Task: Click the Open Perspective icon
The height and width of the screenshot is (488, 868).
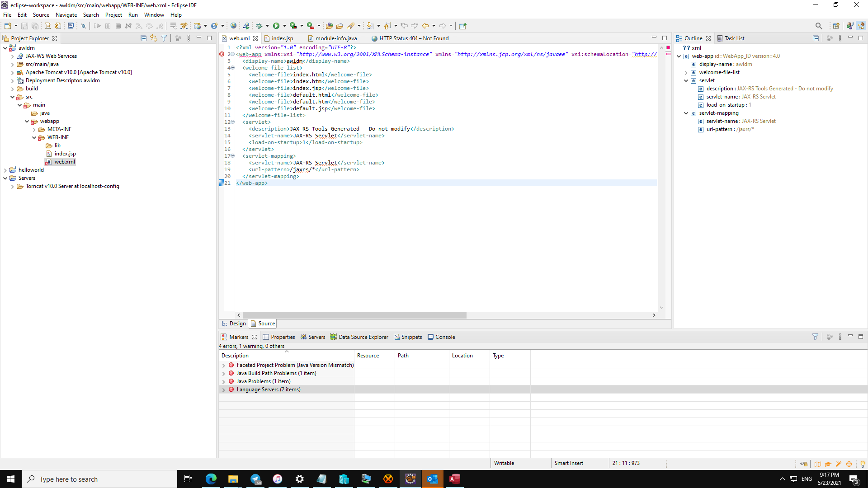Action: (836, 26)
